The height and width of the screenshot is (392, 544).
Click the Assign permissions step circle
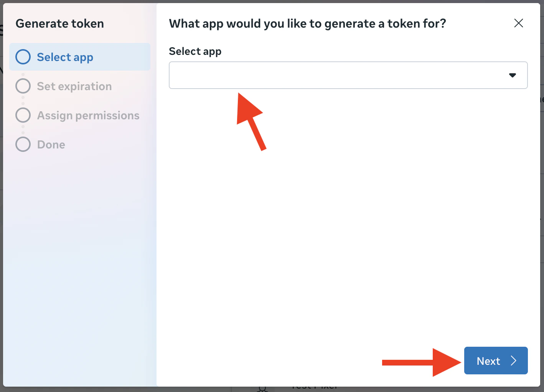pos(23,115)
